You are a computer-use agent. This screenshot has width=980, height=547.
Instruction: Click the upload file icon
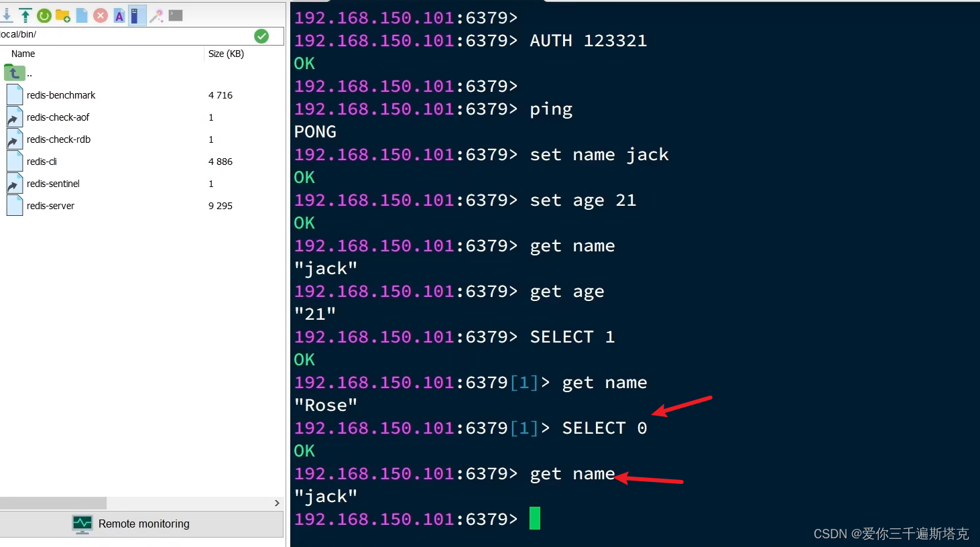(25, 15)
